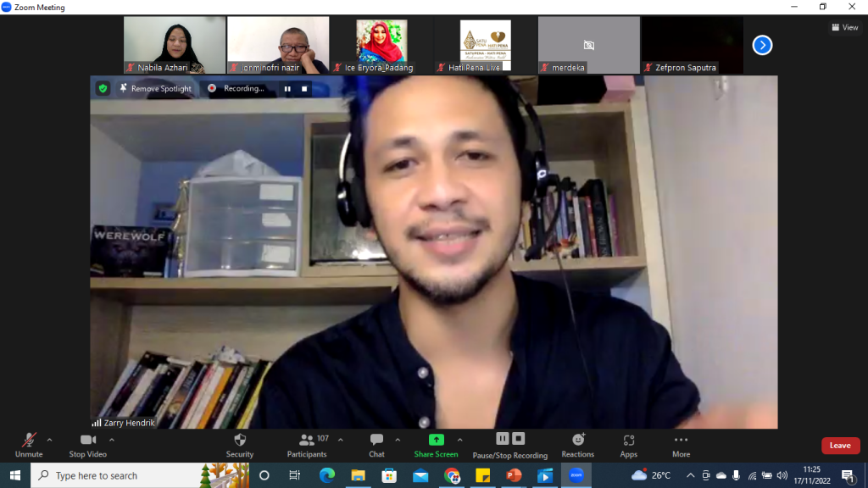Open Movies & TV app from the taskbar

point(545,475)
